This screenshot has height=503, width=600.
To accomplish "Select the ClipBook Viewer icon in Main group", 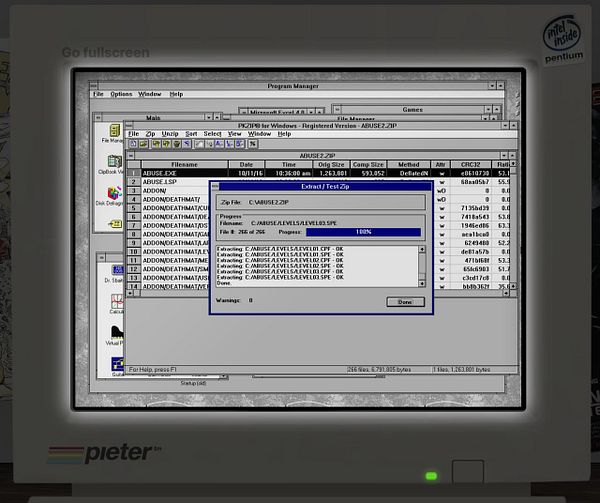I will [x=114, y=161].
